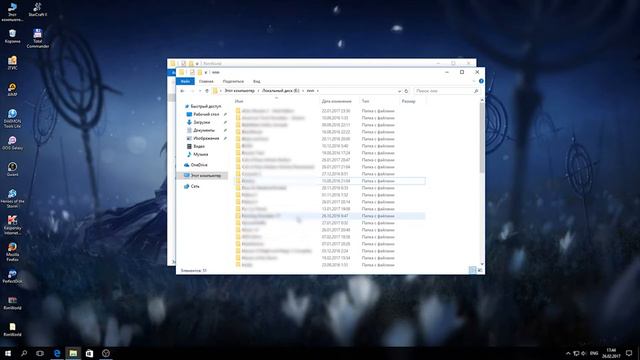Click the file list vertical scrollbar
The width and height of the screenshot is (640, 360).
482,137
